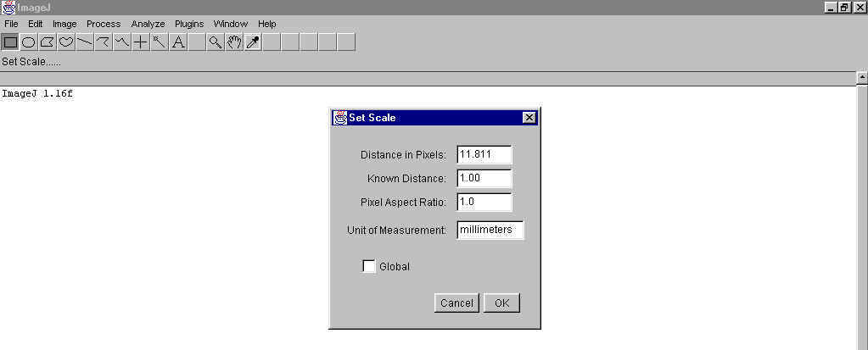The image size is (868, 350).
Task: Select the Crosshair point tool
Action: [141, 42]
